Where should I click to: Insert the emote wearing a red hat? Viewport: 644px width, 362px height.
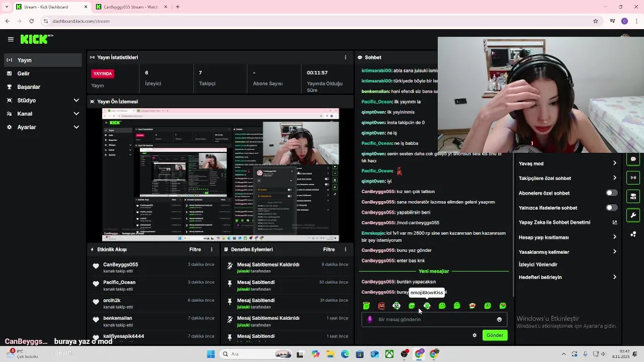click(x=472, y=306)
